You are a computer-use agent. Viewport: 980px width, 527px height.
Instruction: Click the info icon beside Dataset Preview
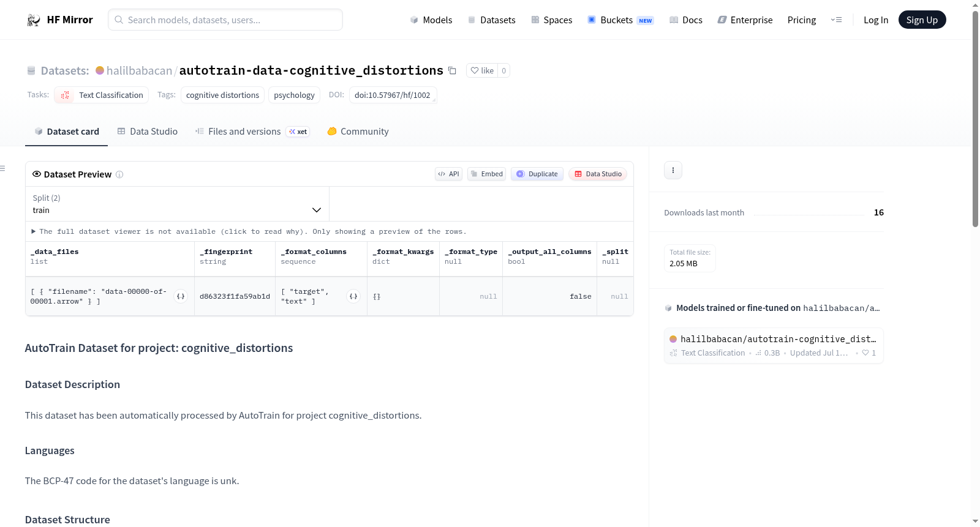coord(119,174)
